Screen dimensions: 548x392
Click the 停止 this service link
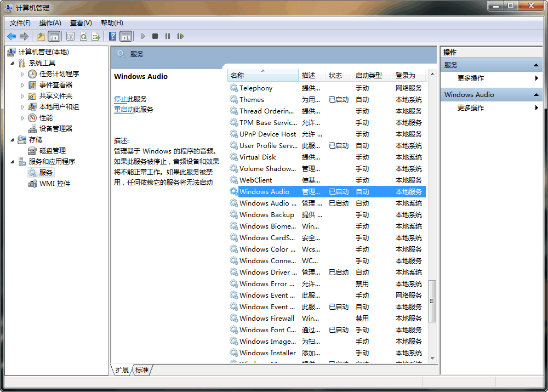pos(121,99)
